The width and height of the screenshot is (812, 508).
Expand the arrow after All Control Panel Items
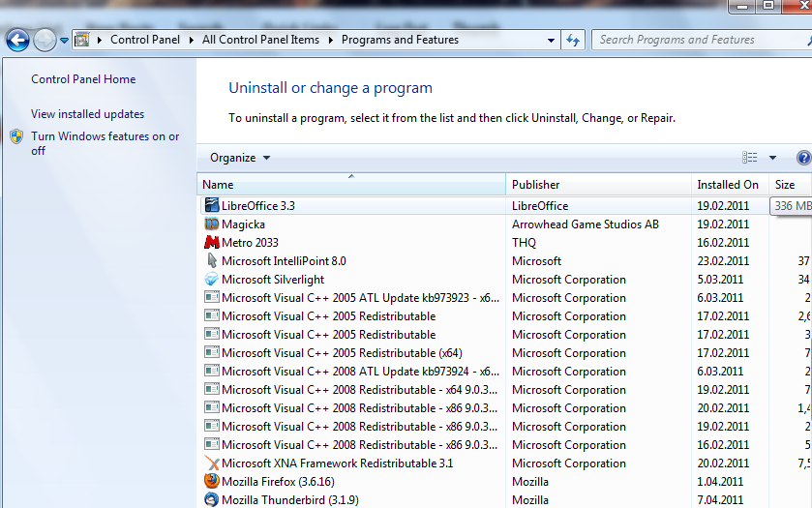click(330, 40)
